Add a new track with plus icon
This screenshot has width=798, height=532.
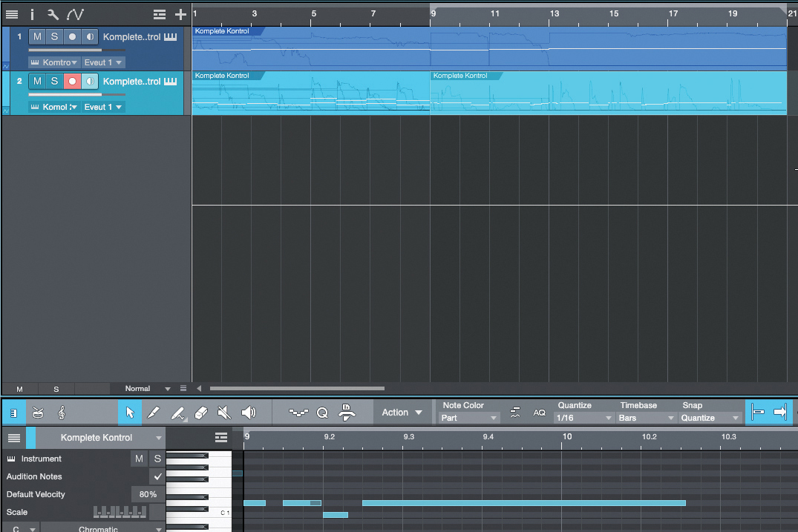[x=180, y=15]
